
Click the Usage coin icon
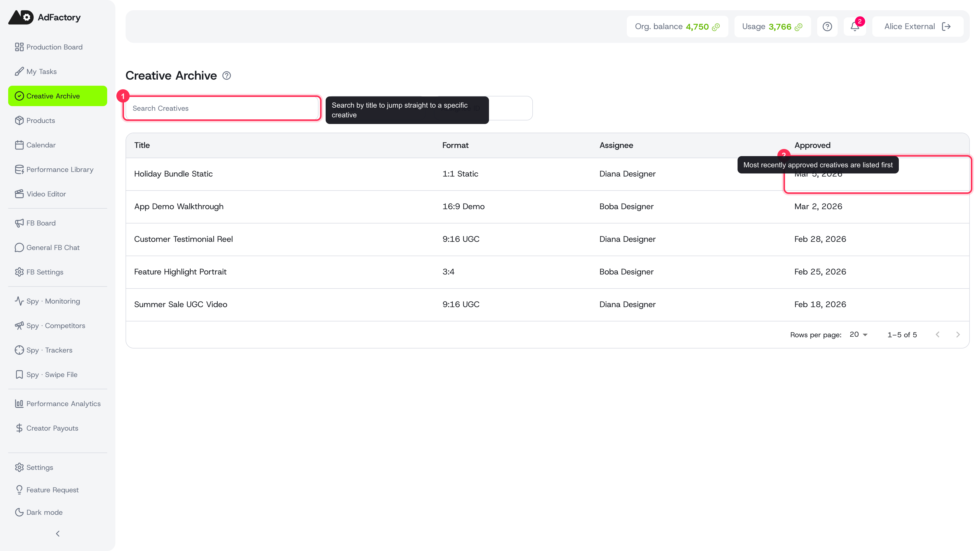tap(799, 27)
